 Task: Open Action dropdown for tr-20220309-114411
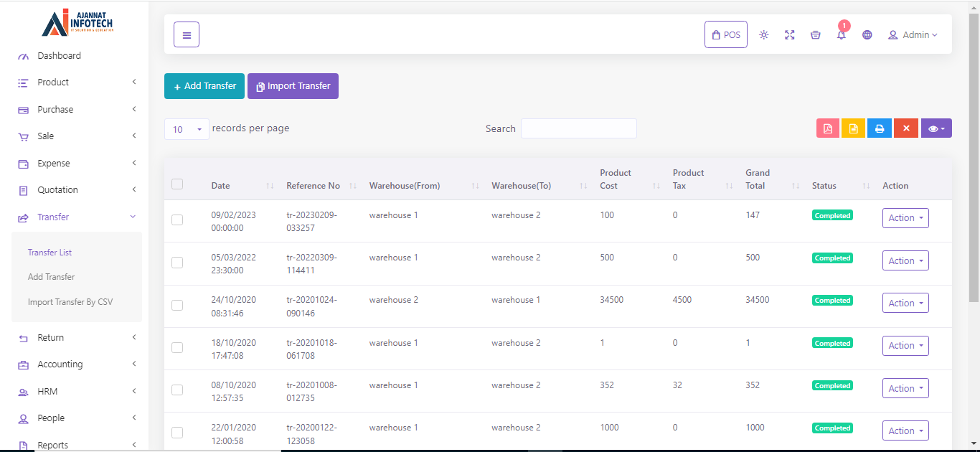(x=905, y=260)
